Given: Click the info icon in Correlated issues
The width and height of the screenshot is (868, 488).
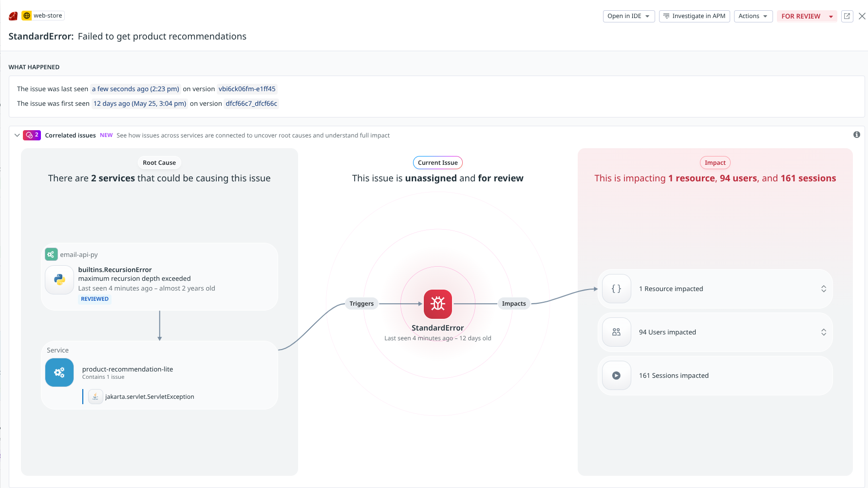Looking at the screenshot, I should (x=856, y=135).
